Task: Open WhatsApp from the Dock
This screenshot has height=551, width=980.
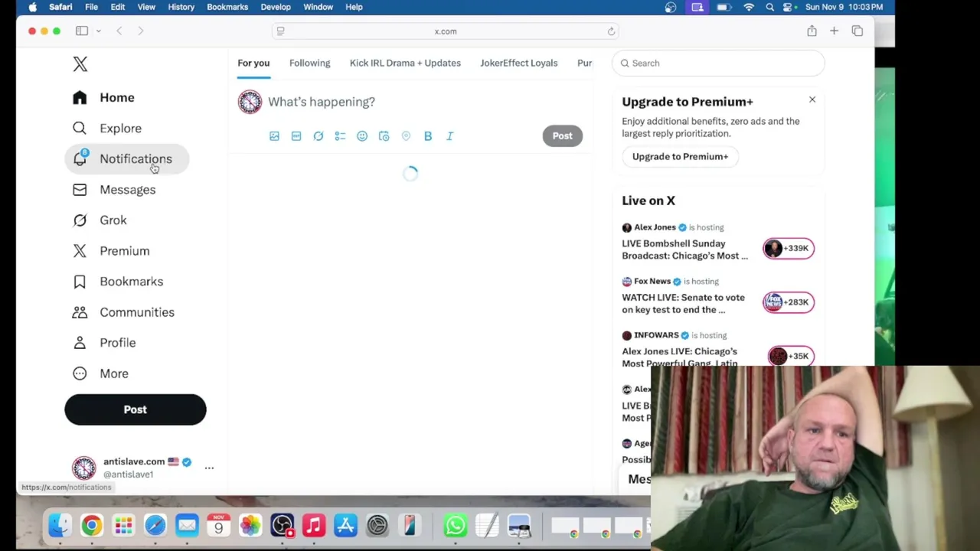Action: (455, 526)
